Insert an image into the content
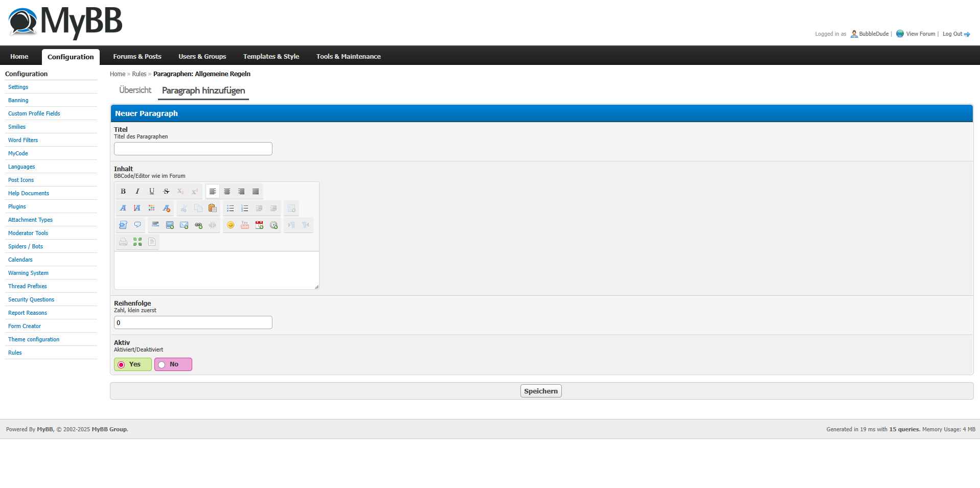 pos(170,225)
